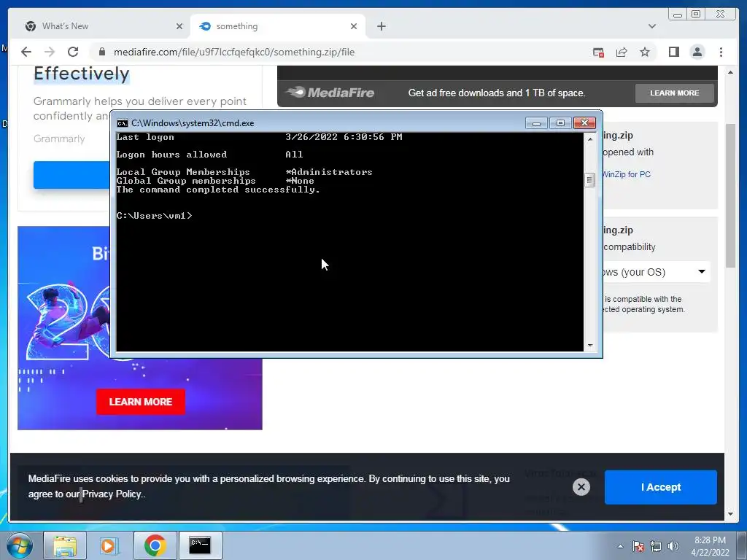This screenshot has width=747, height=560.
Task: Open the Action Center flag icon
Action: point(638,546)
